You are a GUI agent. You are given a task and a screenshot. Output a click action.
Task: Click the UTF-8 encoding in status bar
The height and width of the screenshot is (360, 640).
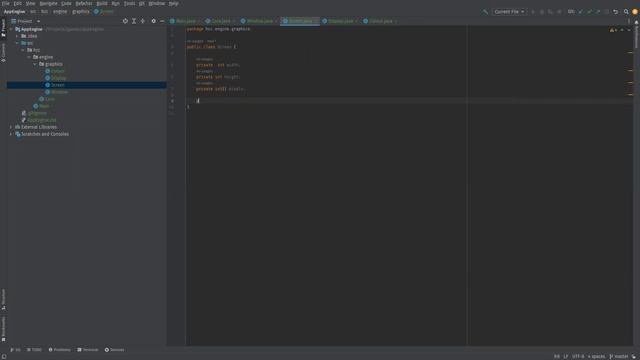pos(578,356)
